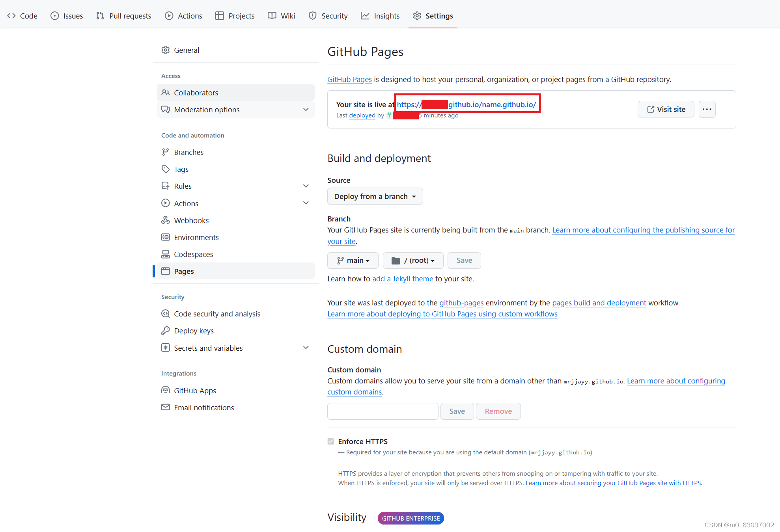Switch to the Actions tab in top navigation
The width and height of the screenshot is (780, 532).
[183, 16]
